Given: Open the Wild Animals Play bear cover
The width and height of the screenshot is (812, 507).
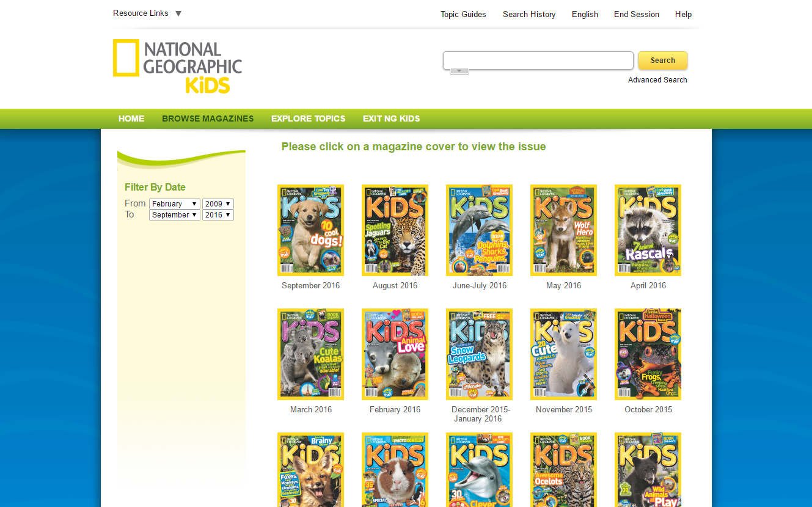Looking at the screenshot, I should pyautogui.click(x=648, y=470).
